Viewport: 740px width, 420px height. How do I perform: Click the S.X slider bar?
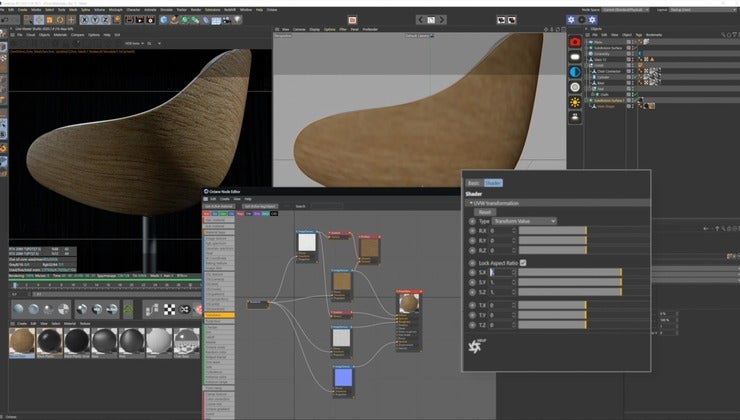point(570,272)
